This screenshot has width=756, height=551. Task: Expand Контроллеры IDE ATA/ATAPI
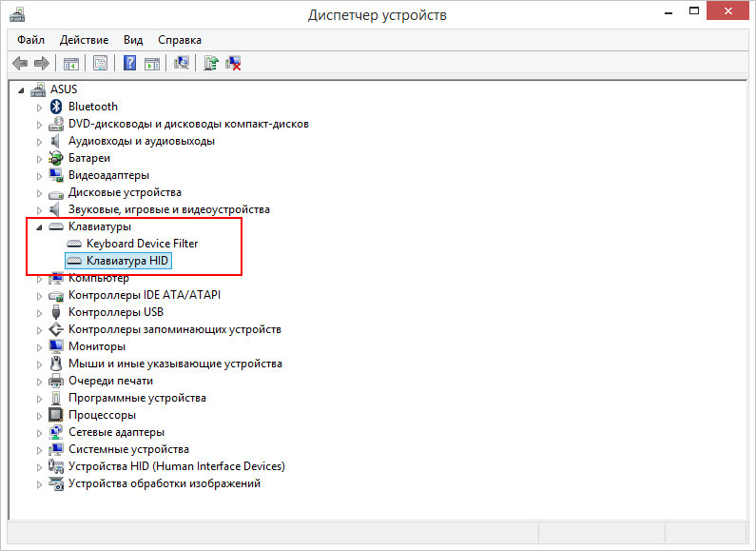40,296
